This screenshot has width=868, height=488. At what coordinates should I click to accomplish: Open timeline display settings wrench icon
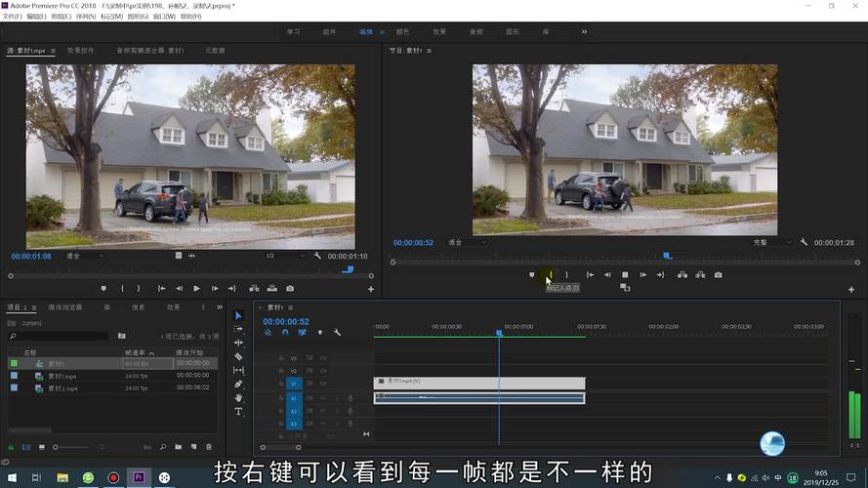tap(337, 333)
